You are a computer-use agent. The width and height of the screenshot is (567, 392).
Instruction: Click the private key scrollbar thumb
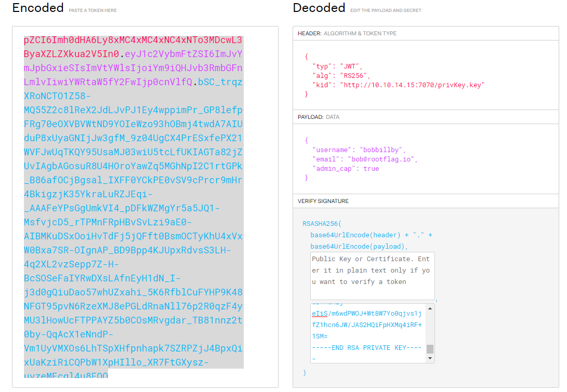click(430, 349)
